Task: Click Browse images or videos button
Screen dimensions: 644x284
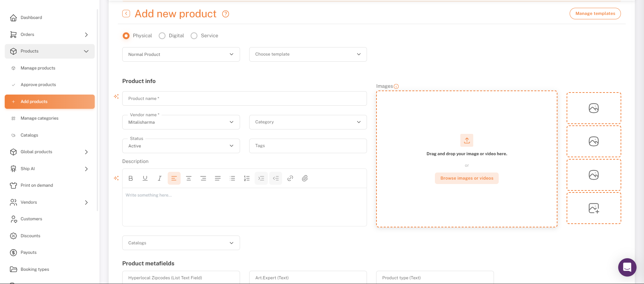Action: tap(467, 178)
